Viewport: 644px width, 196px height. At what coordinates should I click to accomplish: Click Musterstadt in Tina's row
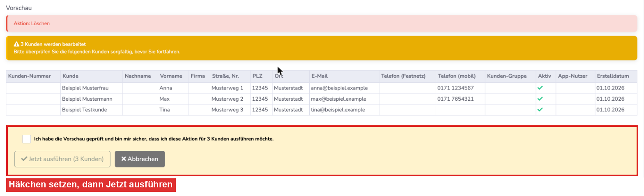click(x=288, y=110)
